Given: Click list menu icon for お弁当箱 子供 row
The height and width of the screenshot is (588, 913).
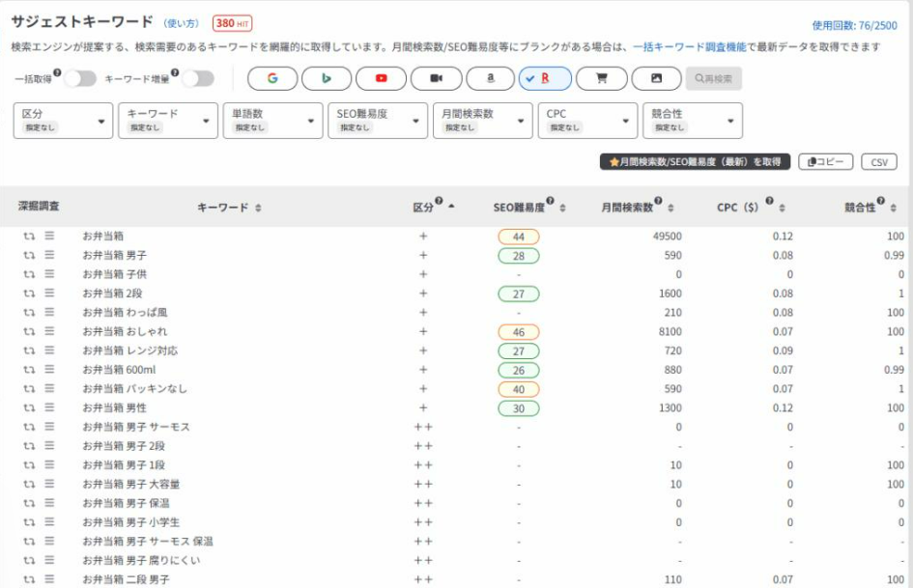Looking at the screenshot, I should tap(49, 274).
